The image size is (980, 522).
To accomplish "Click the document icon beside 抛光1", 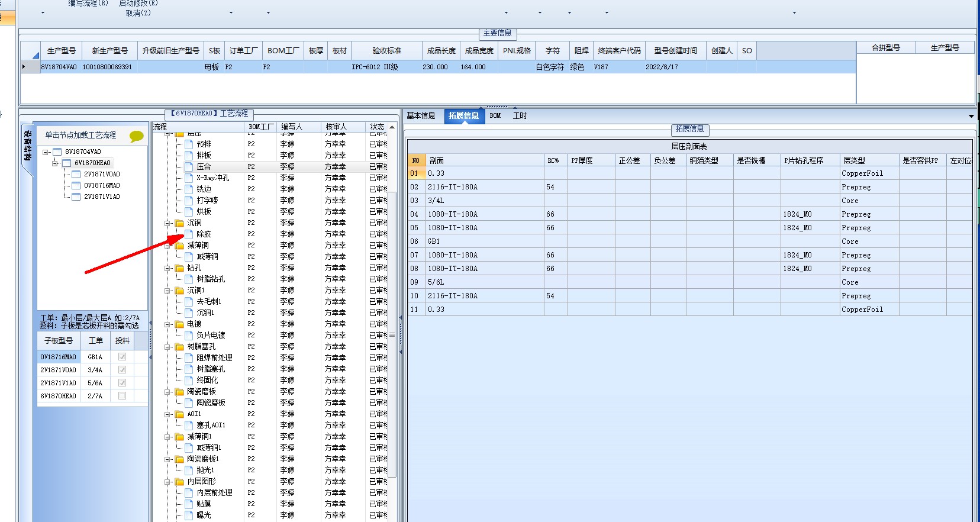I will pos(189,471).
